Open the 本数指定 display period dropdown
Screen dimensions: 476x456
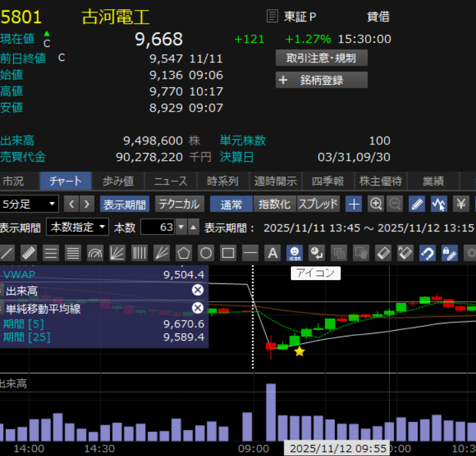[x=77, y=228]
